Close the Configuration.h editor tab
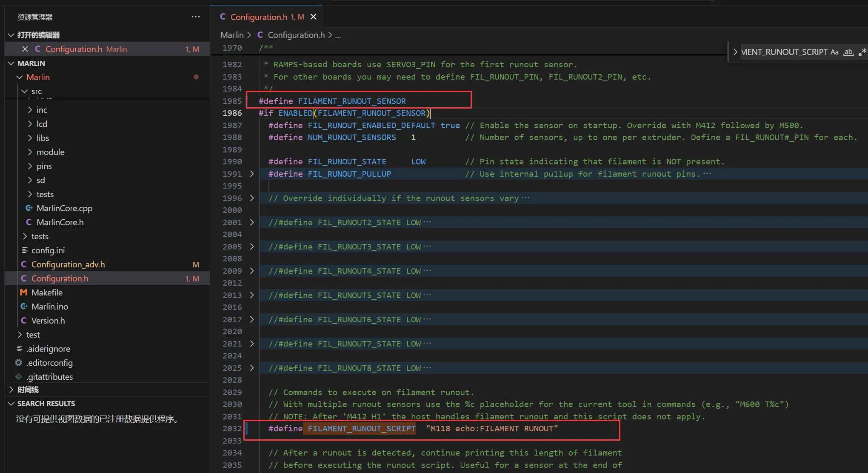 tap(314, 17)
